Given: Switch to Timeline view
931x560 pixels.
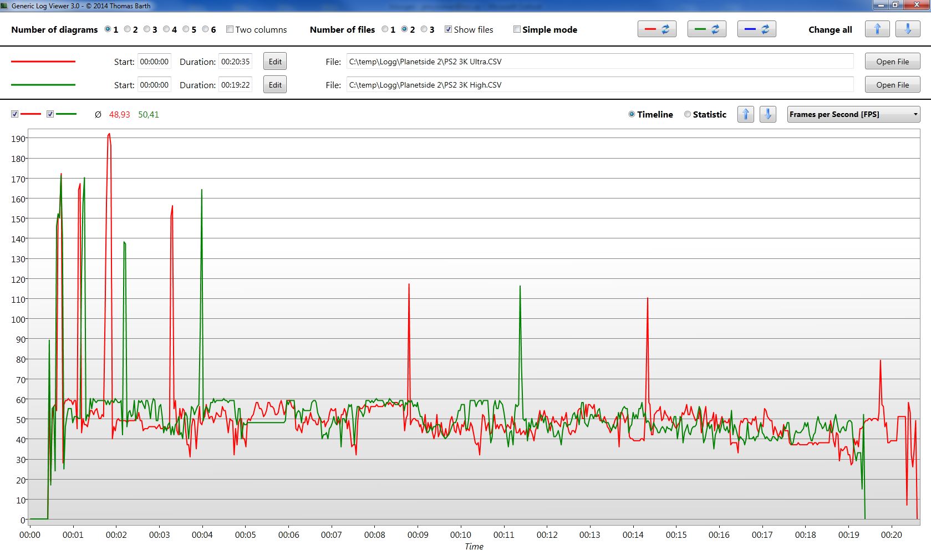Looking at the screenshot, I should 632,114.
